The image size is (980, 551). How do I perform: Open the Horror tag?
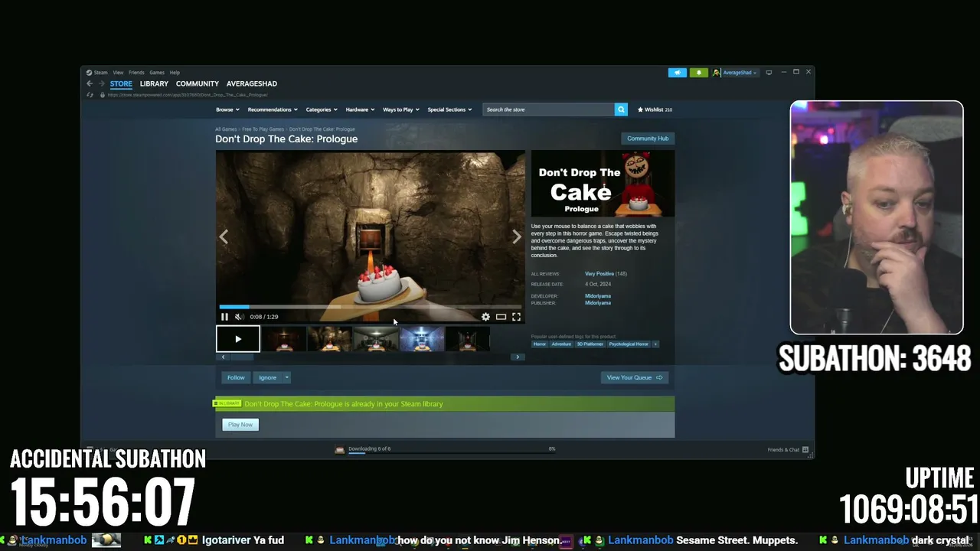coord(540,344)
